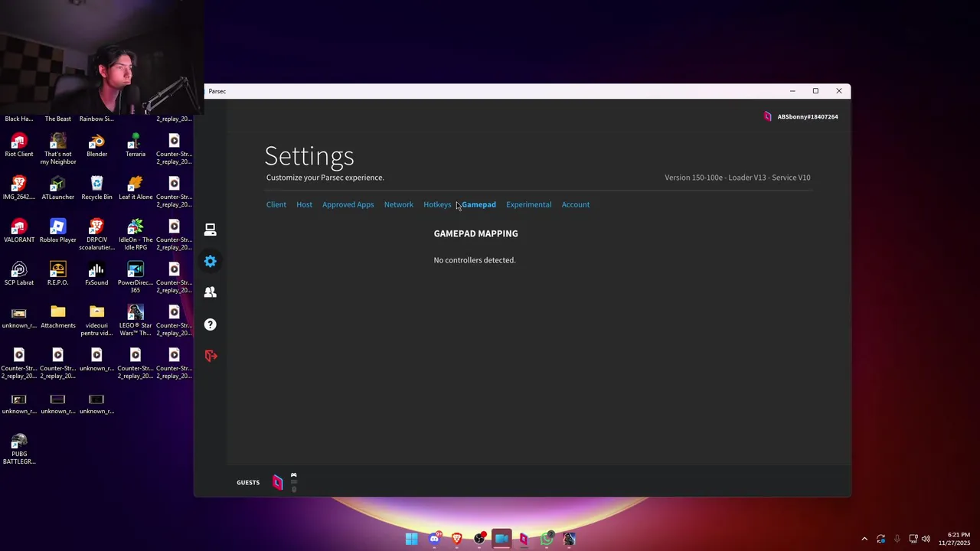Select Leaf it Alone desktop icon
The height and width of the screenshot is (551, 980).
[x=136, y=188]
